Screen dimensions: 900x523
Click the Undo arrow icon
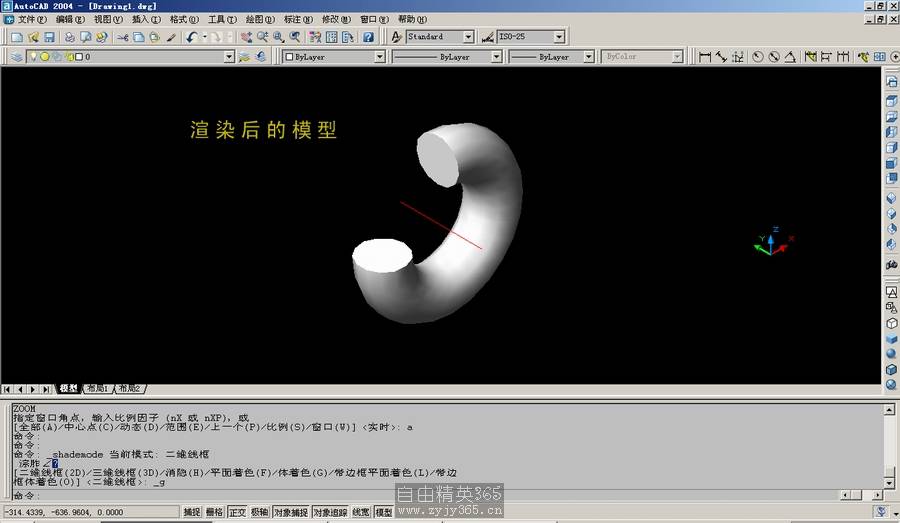click(x=192, y=37)
